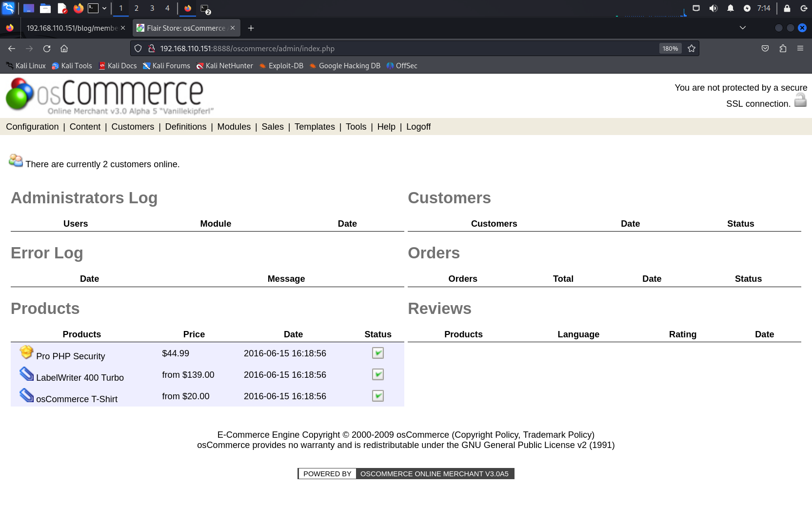Click the insecure connection padlock icon
Viewport: 812px width, 506px height.
tap(152, 49)
